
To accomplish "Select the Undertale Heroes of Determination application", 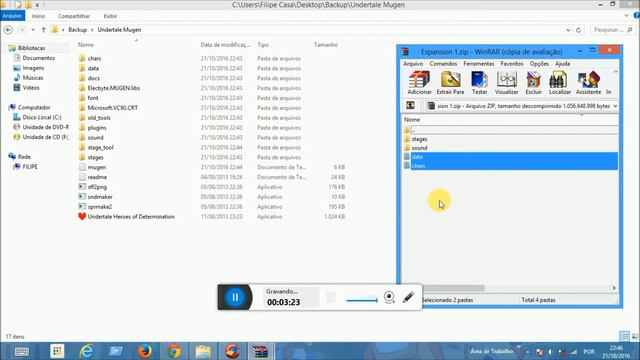I will pos(131,217).
